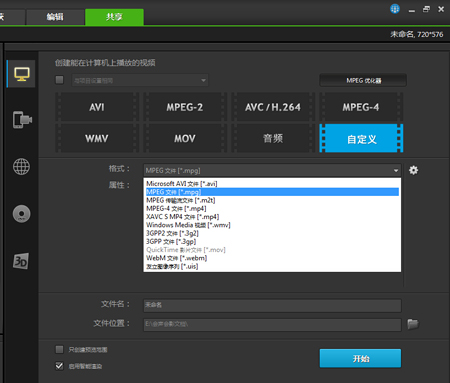
Task: Restore down the application window
Action: 426,9
